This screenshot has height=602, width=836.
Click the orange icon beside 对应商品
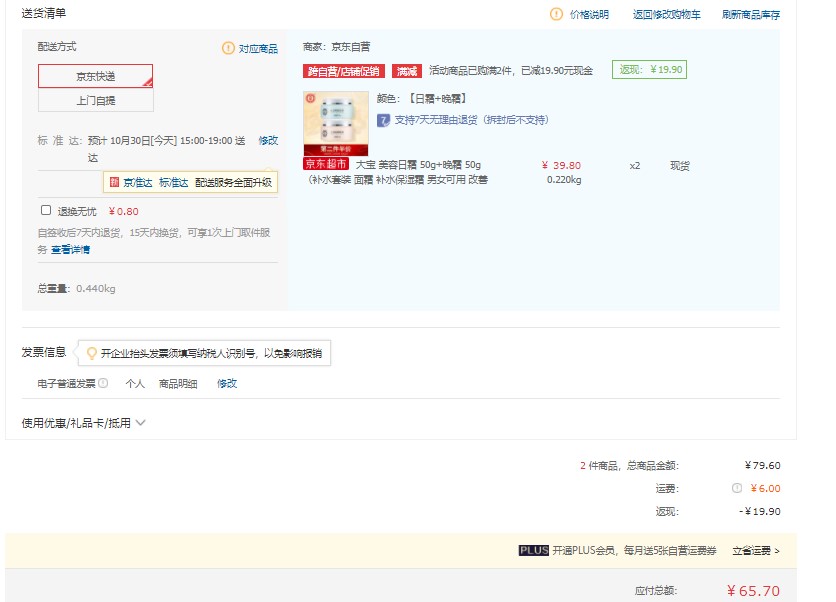click(x=228, y=49)
